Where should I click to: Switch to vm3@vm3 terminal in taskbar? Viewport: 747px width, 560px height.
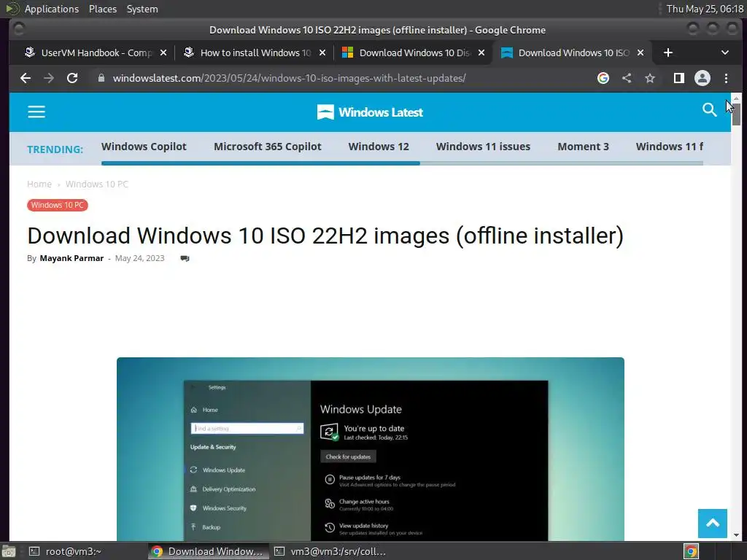(x=331, y=551)
